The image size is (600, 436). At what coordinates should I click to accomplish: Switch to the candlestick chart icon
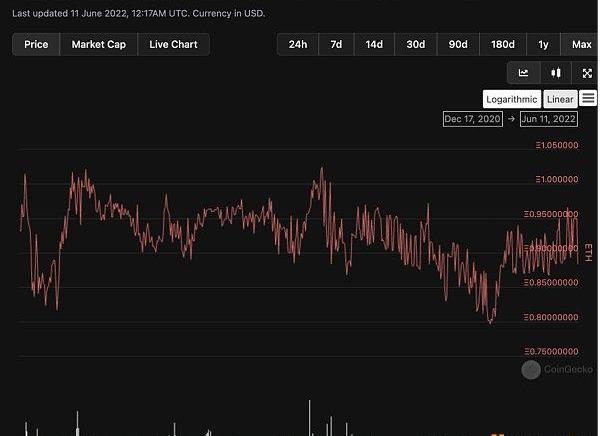tap(555, 73)
